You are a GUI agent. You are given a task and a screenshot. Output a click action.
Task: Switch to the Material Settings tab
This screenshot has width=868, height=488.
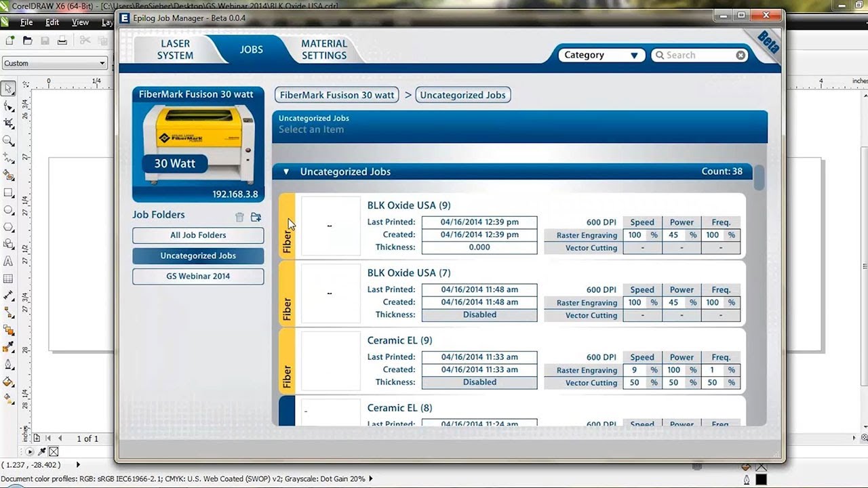coord(324,49)
